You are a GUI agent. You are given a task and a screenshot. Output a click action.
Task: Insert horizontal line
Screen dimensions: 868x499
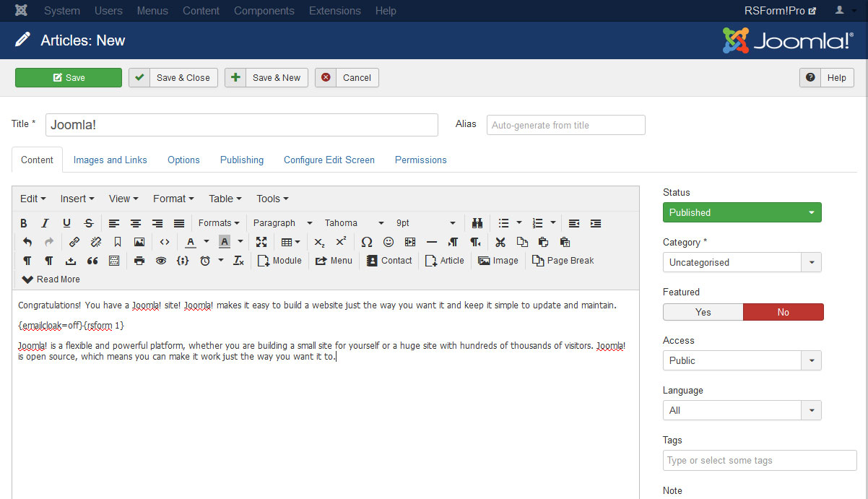point(432,242)
